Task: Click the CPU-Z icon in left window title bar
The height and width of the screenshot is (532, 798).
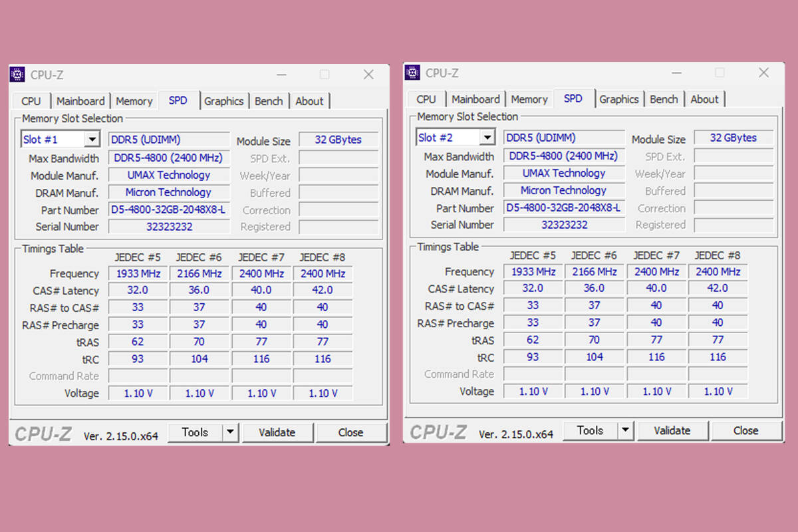Action: point(17,74)
